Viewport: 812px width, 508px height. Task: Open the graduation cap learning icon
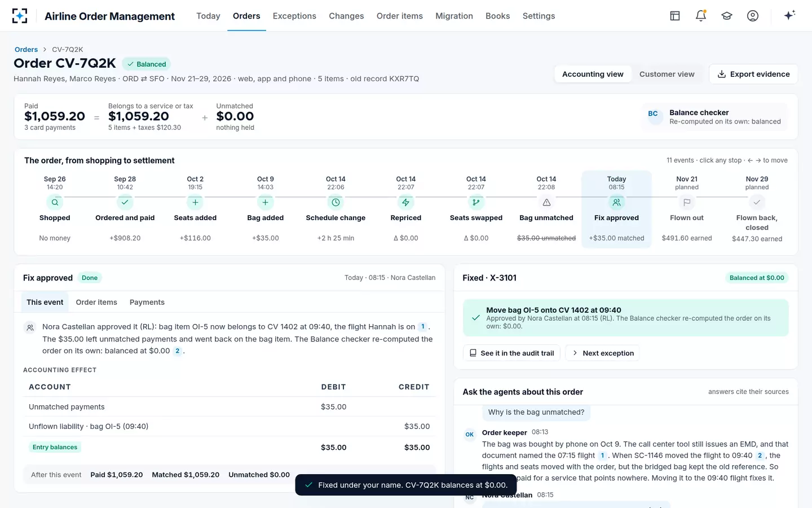click(727, 16)
